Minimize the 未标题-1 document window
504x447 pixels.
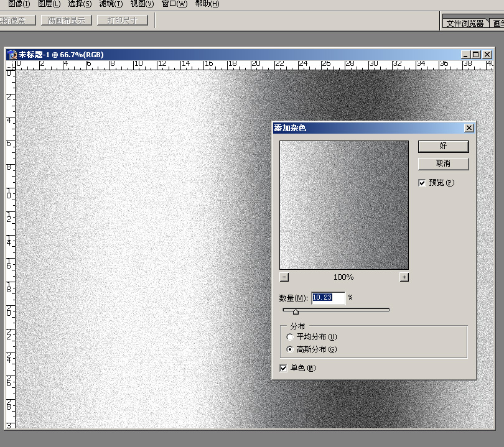pyautogui.click(x=465, y=55)
